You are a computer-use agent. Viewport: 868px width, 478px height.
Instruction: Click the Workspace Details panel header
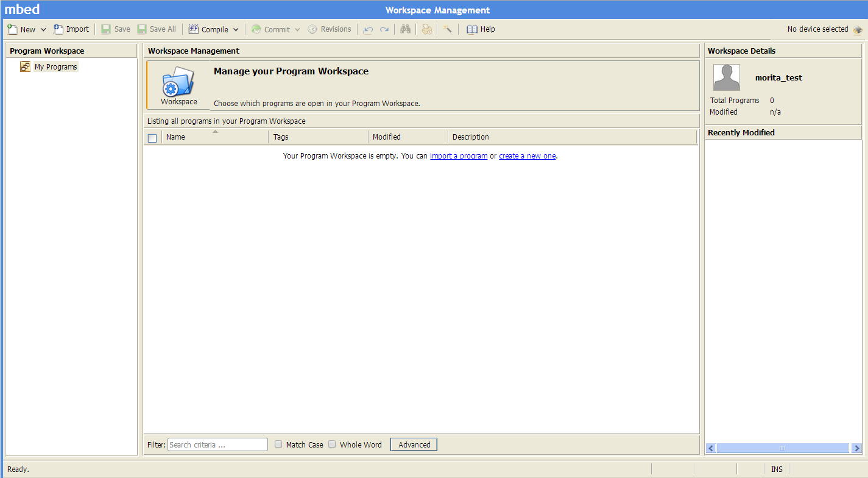click(x=783, y=51)
